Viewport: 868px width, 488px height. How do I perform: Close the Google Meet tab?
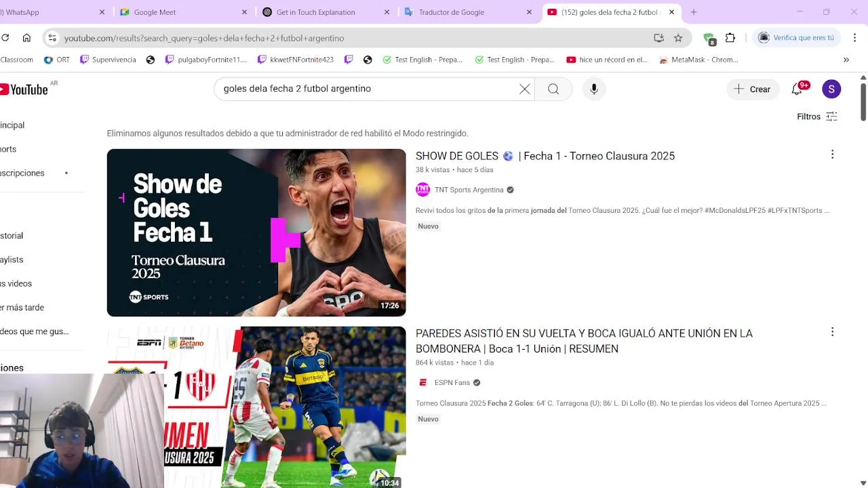(x=245, y=12)
